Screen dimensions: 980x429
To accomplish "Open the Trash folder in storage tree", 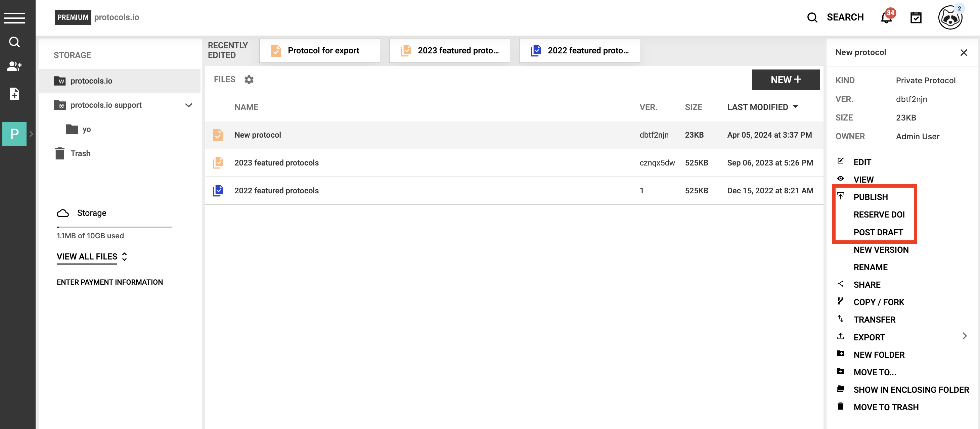I will [x=80, y=153].
